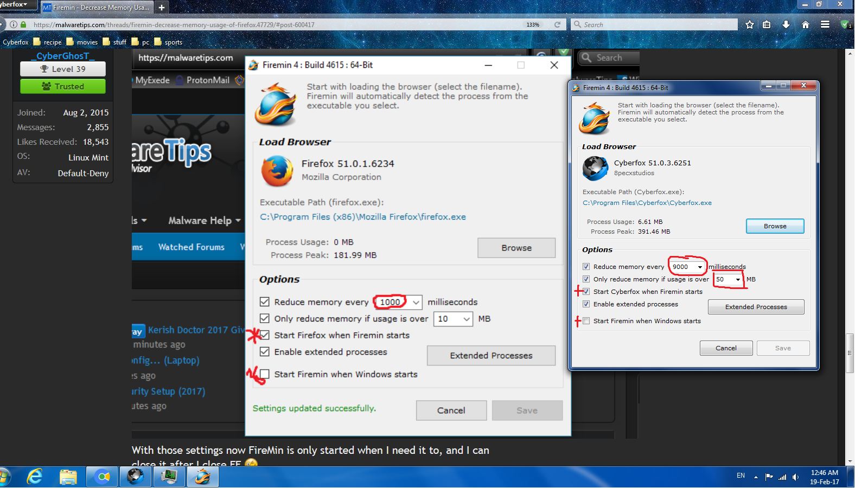Image resolution: width=868 pixels, height=488 pixels.
Task: Open the Downloads arrow in browser toolbar
Action: point(786,24)
